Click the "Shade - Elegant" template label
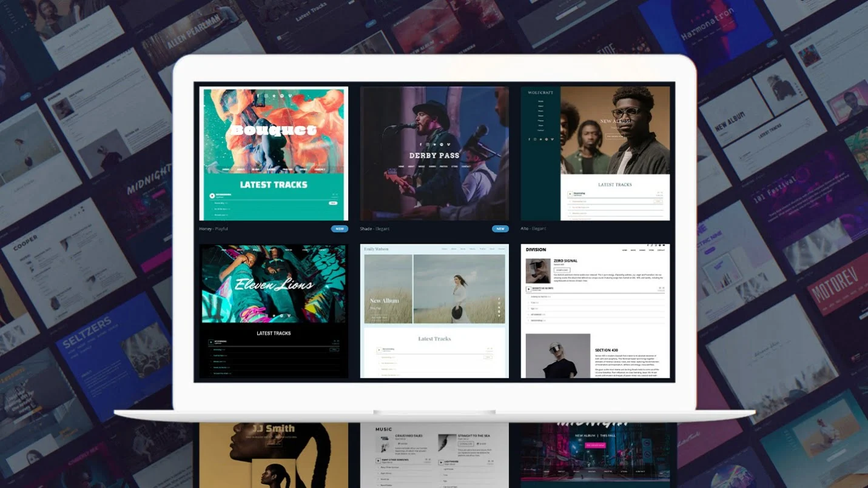This screenshot has width=868, height=488. [x=375, y=229]
